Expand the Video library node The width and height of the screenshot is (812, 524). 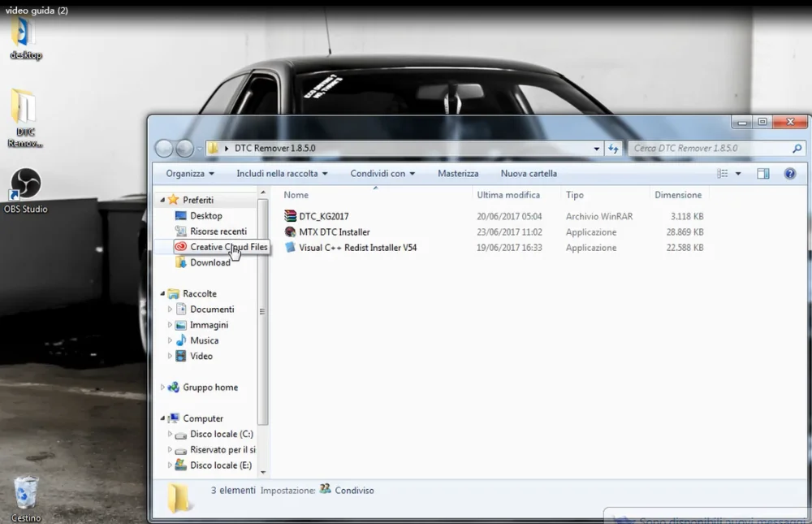click(x=170, y=356)
